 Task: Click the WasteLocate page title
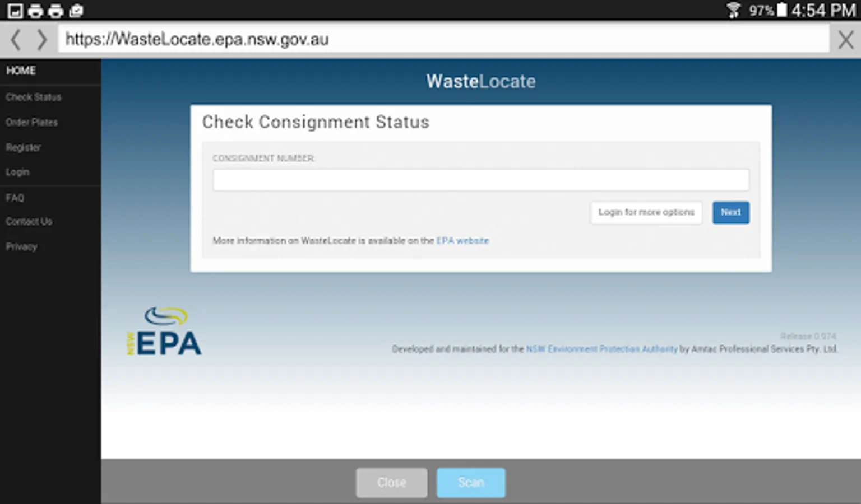[x=480, y=81]
